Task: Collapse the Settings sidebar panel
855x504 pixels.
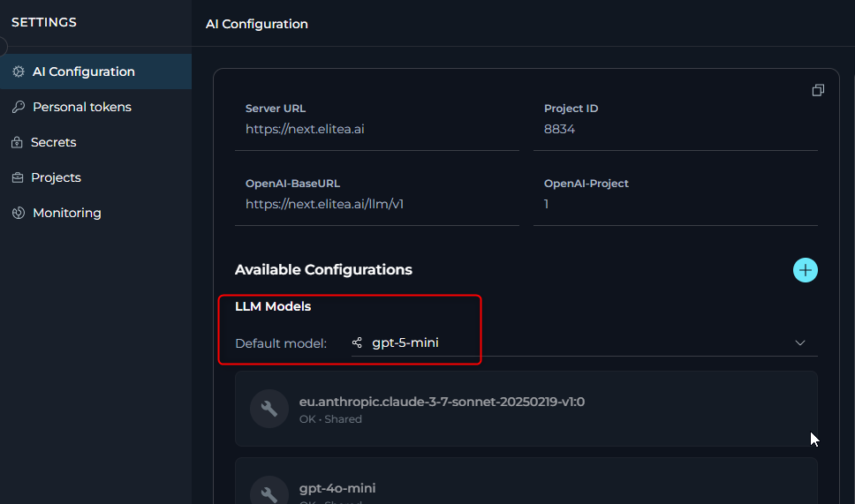Action: [x=3, y=47]
